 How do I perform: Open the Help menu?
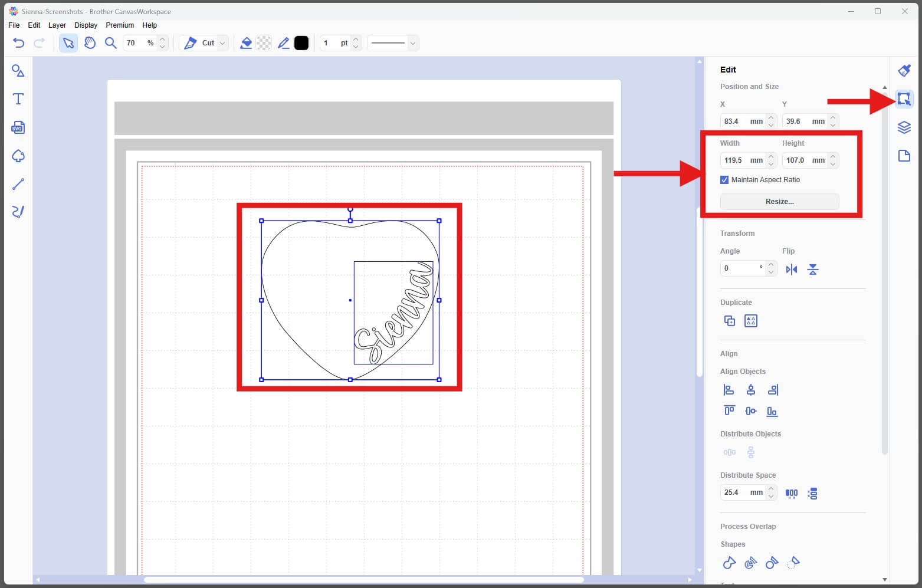coord(150,25)
